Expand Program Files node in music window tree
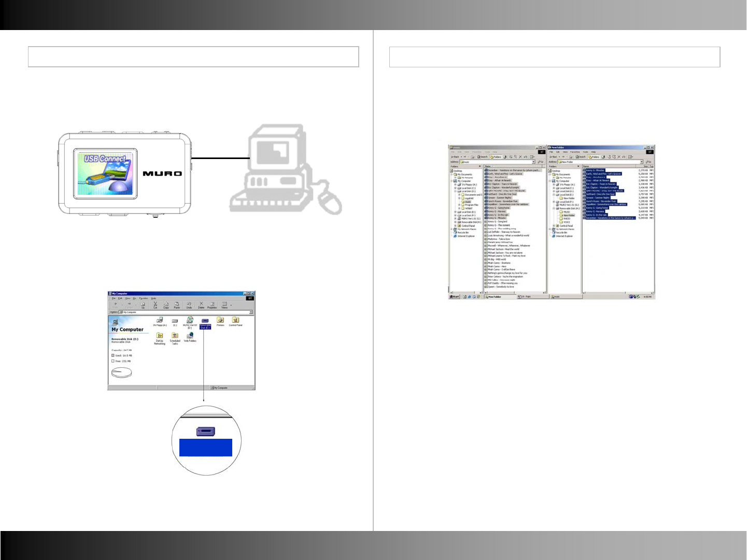The height and width of the screenshot is (560, 747). [459, 205]
